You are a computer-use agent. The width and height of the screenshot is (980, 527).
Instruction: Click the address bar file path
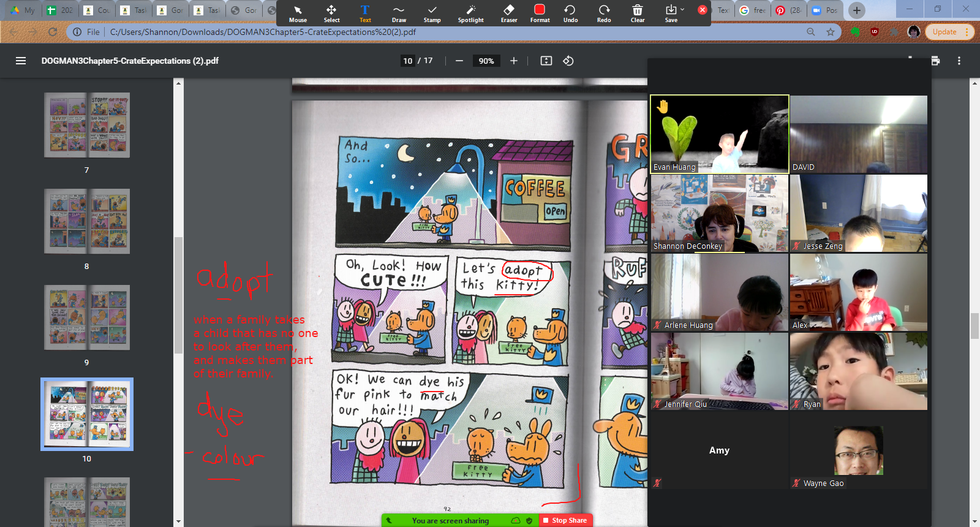pos(263,32)
